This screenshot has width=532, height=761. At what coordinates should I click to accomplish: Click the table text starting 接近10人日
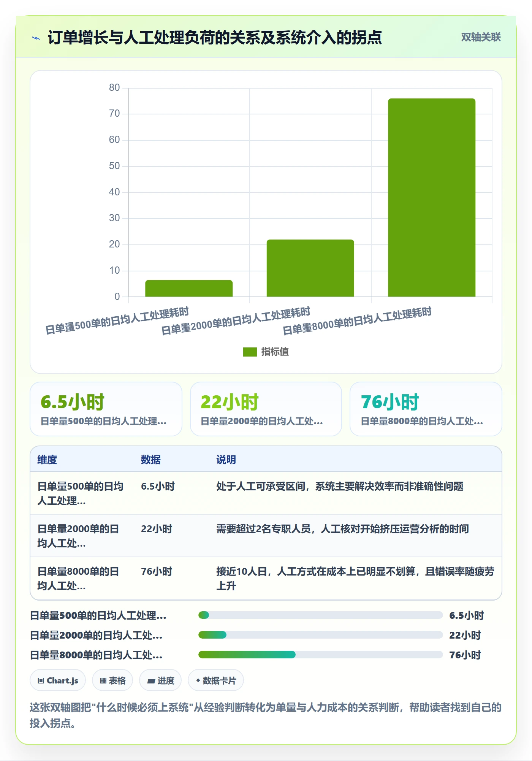[355, 579]
